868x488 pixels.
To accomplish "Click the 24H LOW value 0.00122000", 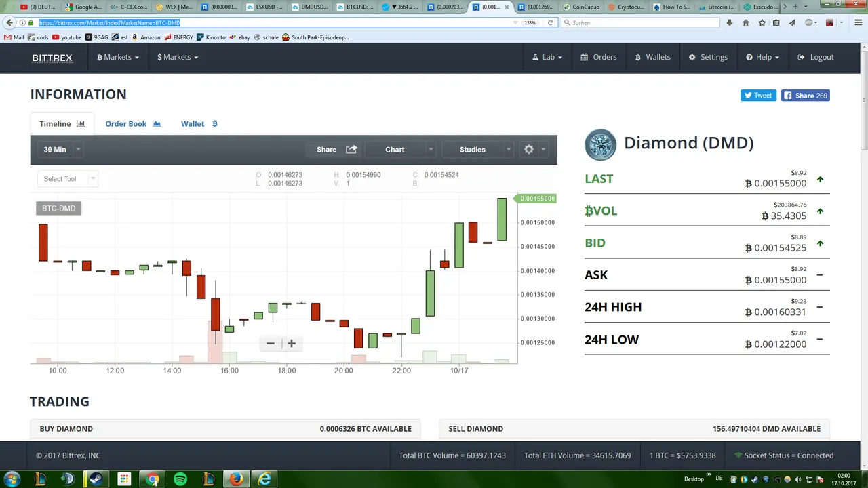I will [x=776, y=344].
